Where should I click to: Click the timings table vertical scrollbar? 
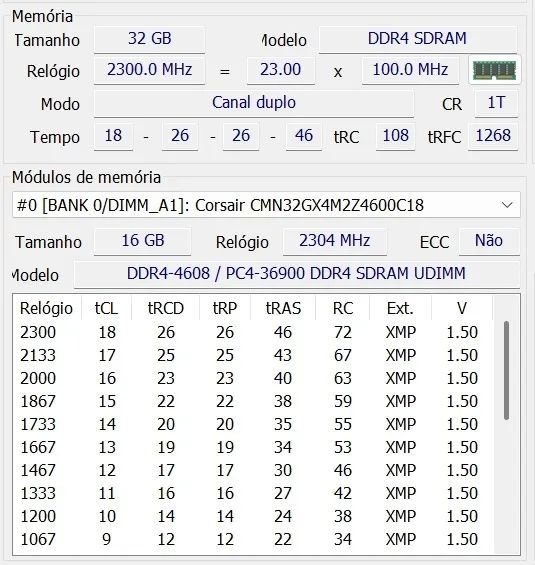point(506,370)
